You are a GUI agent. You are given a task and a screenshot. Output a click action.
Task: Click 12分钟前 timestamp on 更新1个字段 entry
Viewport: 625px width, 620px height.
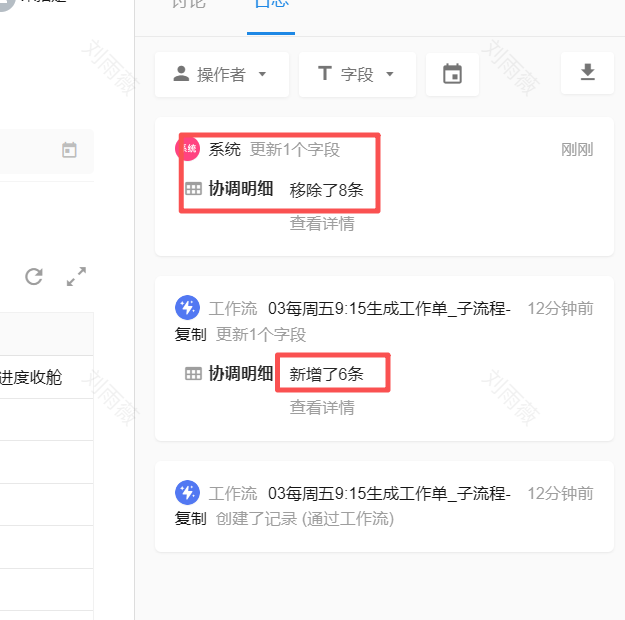[560, 308]
